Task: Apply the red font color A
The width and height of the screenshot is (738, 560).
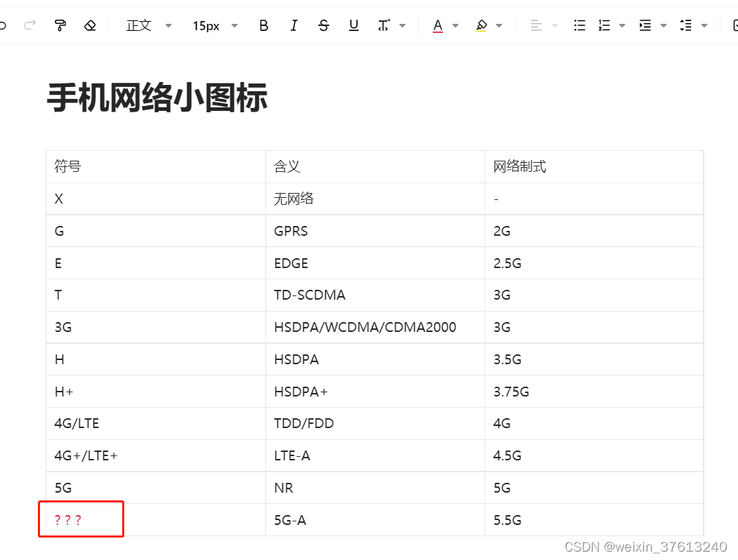Action: pos(437,26)
